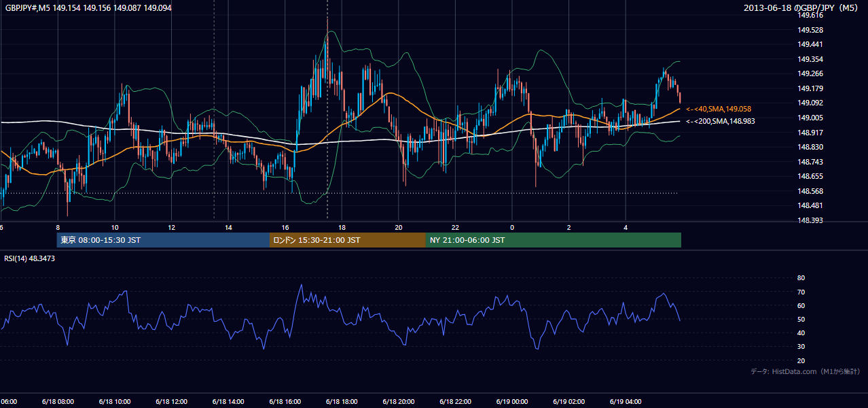Click price axis value 148.743
The image size is (868, 408).
(810, 162)
